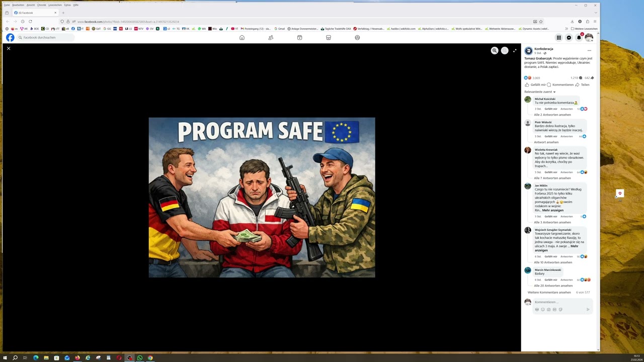The height and width of the screenshot is (362, 644).
Task: Open the Watch video icon in navigation
Action: click(x=299, y=38)
